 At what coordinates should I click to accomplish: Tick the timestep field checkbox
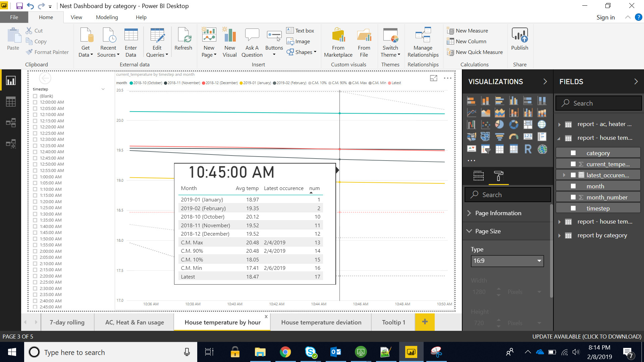point(573,208)
